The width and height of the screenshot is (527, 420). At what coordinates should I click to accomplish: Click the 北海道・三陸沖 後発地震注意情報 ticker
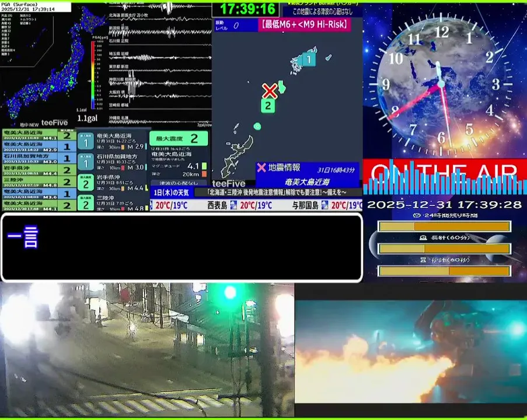point(277,192)
